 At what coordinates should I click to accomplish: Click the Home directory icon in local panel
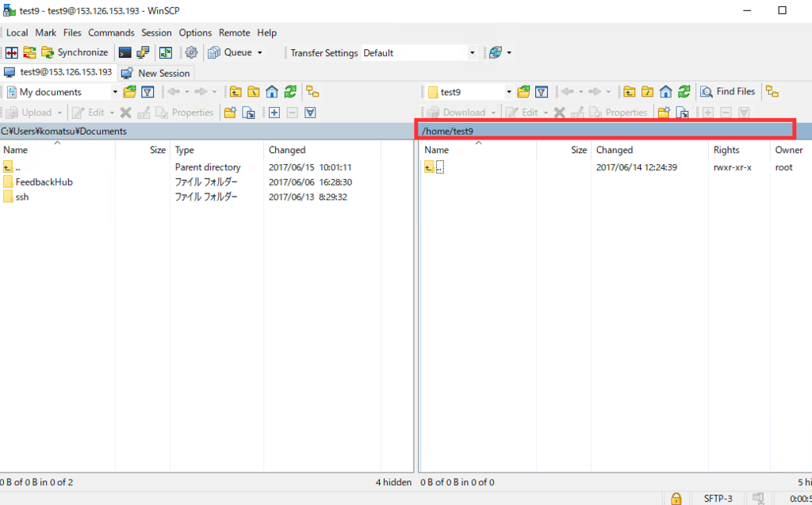pos(272,92)
